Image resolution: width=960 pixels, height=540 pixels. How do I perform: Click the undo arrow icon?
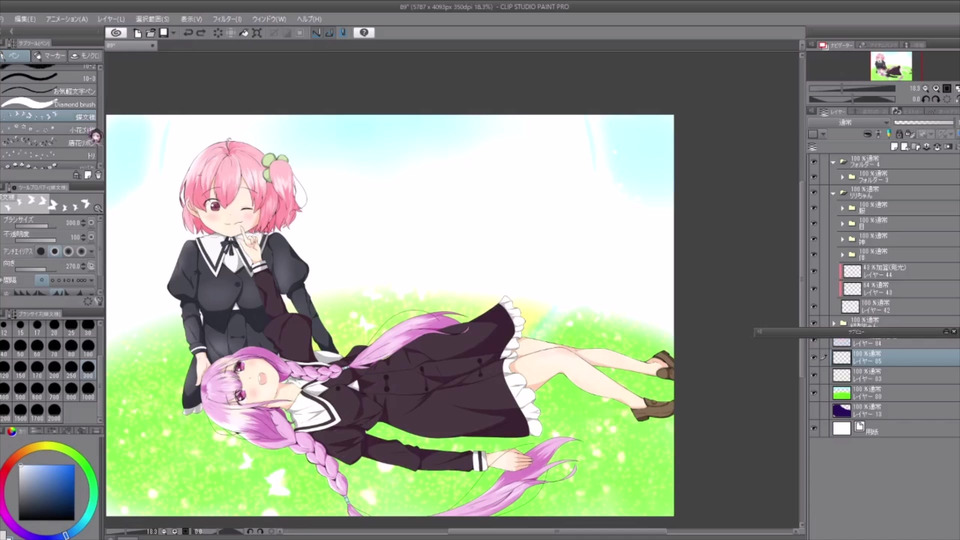[188, 33]
